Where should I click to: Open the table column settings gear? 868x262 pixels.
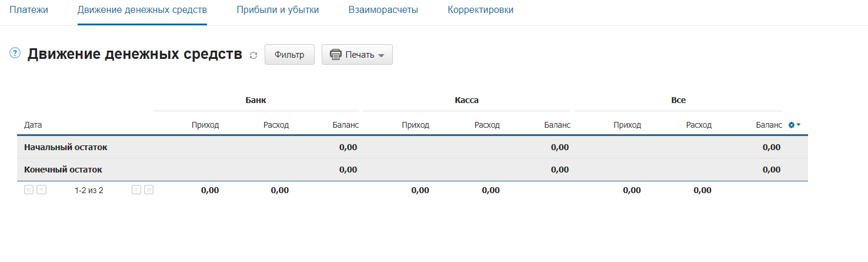point(794,125)
